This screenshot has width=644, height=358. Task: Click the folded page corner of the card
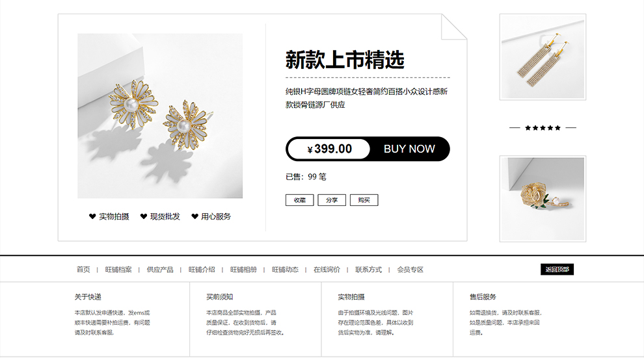[x=454, y=27]
